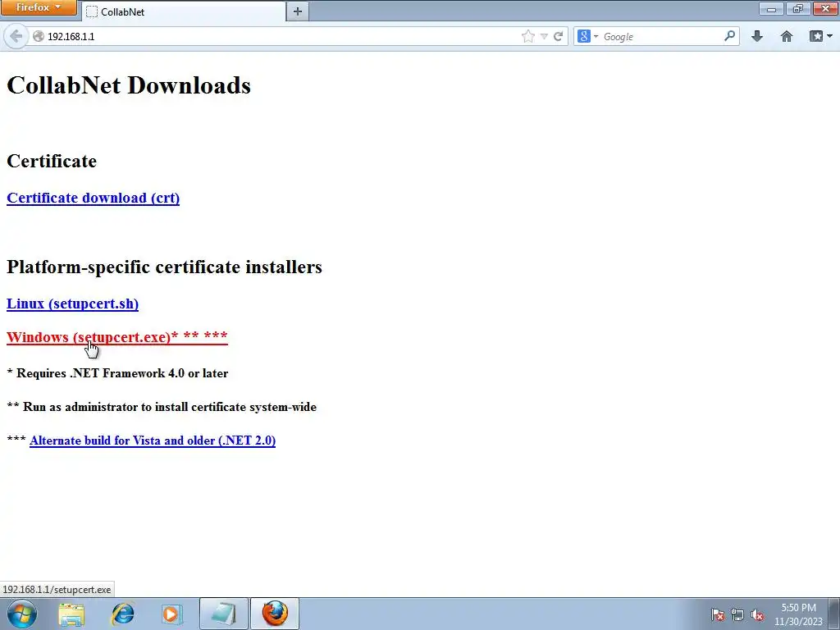Open a new tab with plus button

[297, 11]
